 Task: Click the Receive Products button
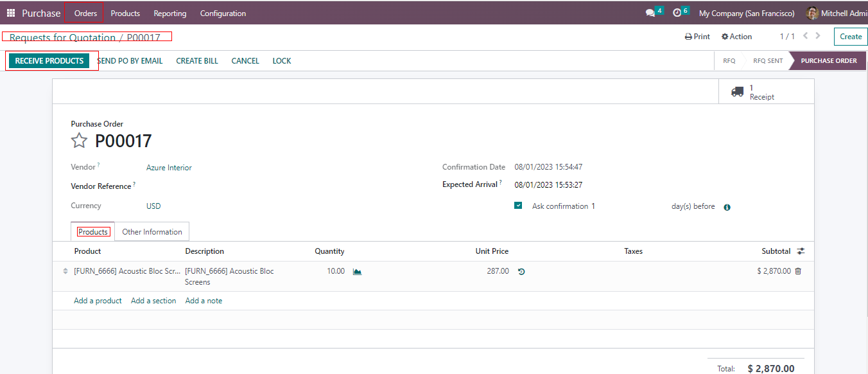tap(49, 61)
